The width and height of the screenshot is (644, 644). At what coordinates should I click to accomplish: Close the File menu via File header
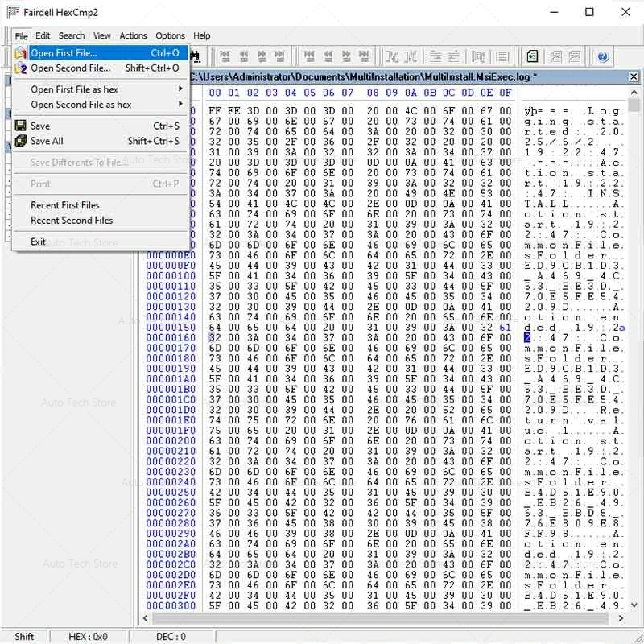(x=21, y=35)
